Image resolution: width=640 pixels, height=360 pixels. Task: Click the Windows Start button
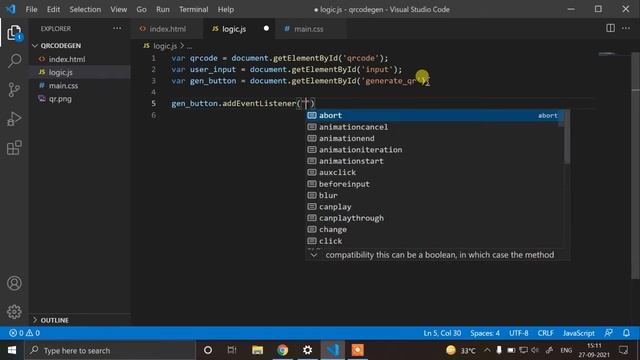pos(12,350)
